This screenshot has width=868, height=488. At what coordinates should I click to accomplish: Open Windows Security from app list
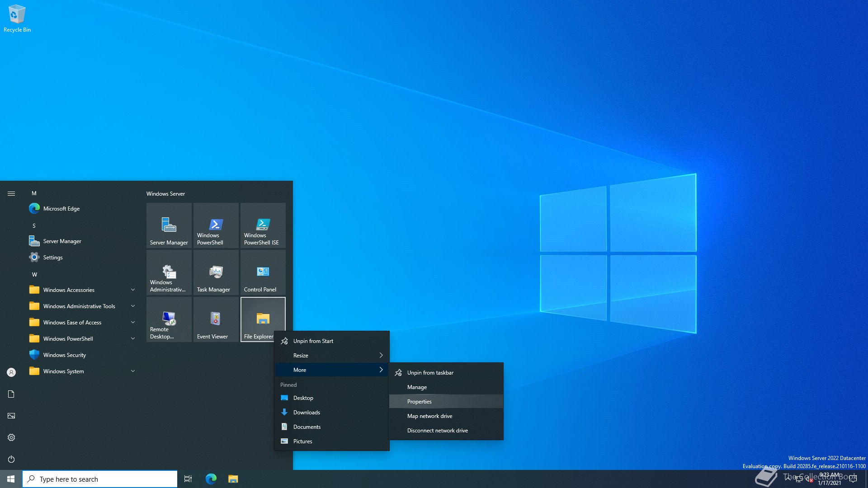[81, 355]
